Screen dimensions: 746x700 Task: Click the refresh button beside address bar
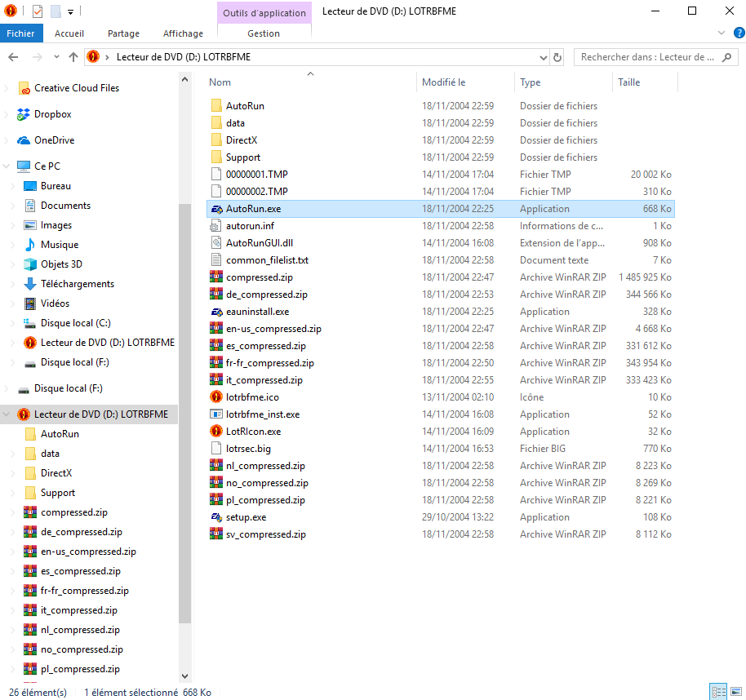point(557,57)
